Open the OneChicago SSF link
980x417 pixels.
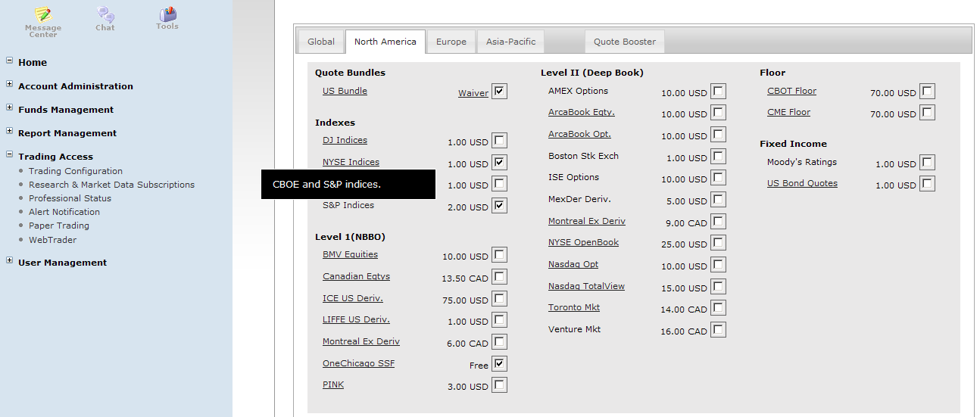click(358, 363)
